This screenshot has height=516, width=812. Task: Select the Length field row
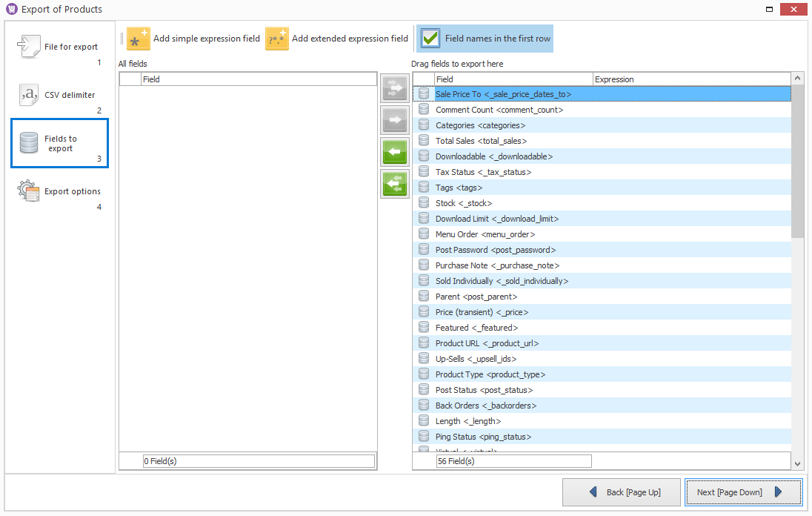coord(602,420)
